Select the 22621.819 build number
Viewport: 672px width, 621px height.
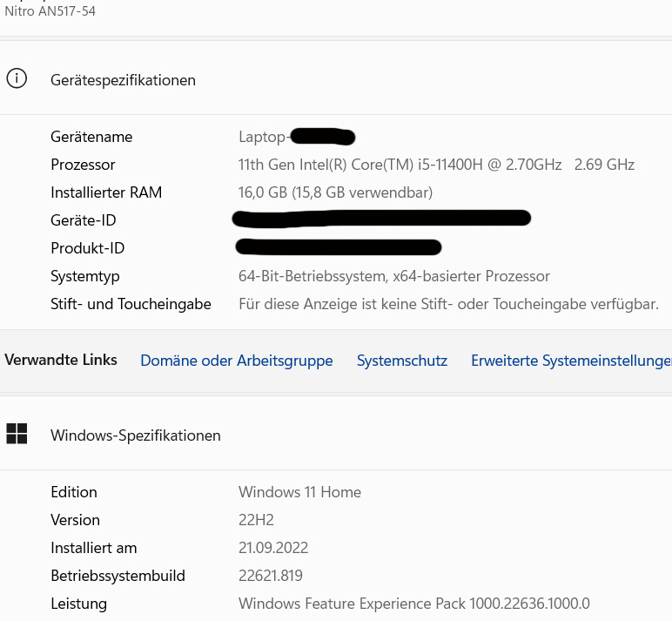point(271,576)
